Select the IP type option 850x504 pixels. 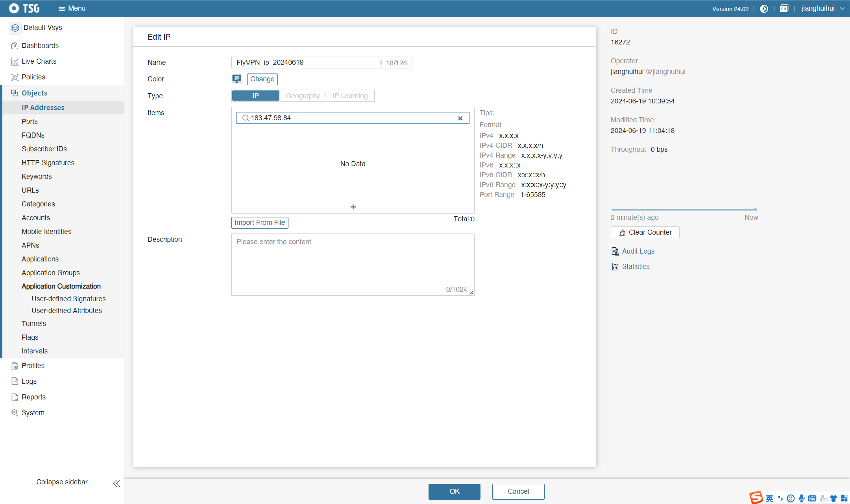[255, 96]
